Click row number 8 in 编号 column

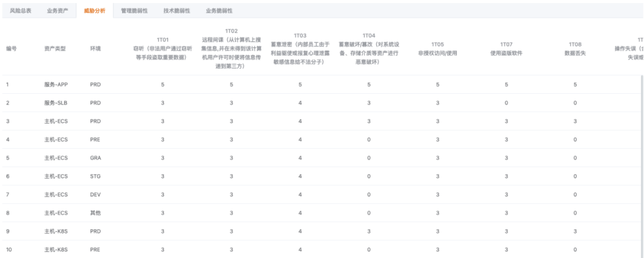click(8, 213)
